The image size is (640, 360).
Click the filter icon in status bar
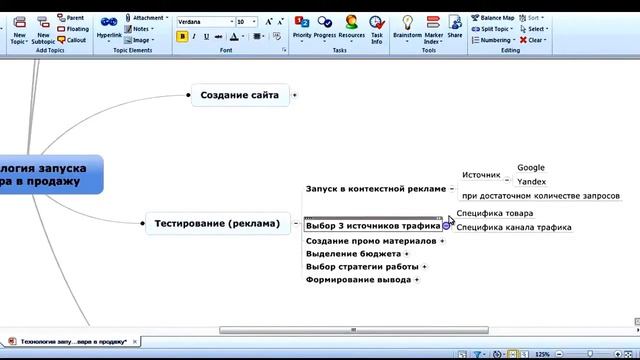click(x=477, y=354)
